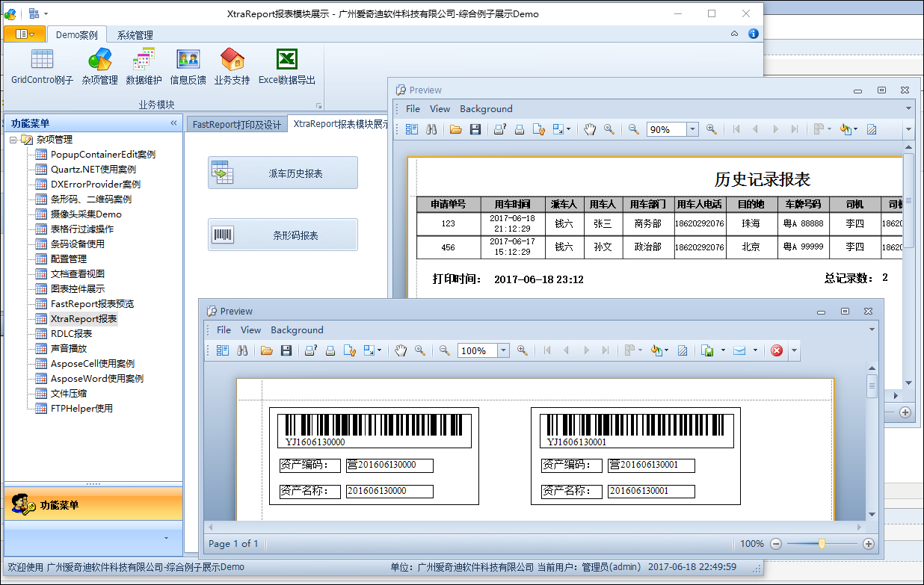Select AsposeWord使用案例 tree item

(97, 378)
